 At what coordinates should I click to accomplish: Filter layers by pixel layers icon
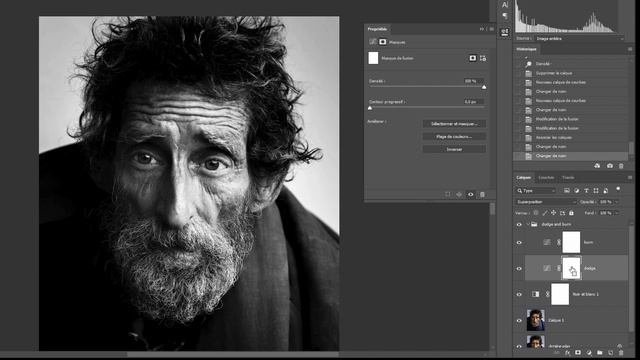pos(567,191)
